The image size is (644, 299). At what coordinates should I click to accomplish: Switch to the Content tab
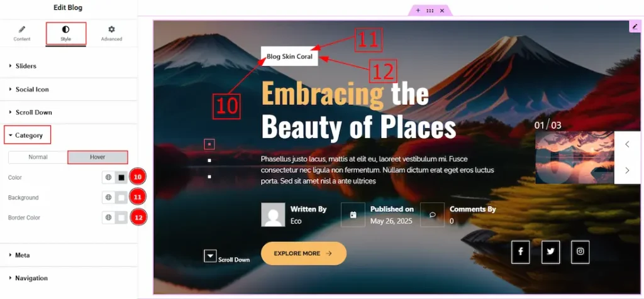[x=22, y=33]
